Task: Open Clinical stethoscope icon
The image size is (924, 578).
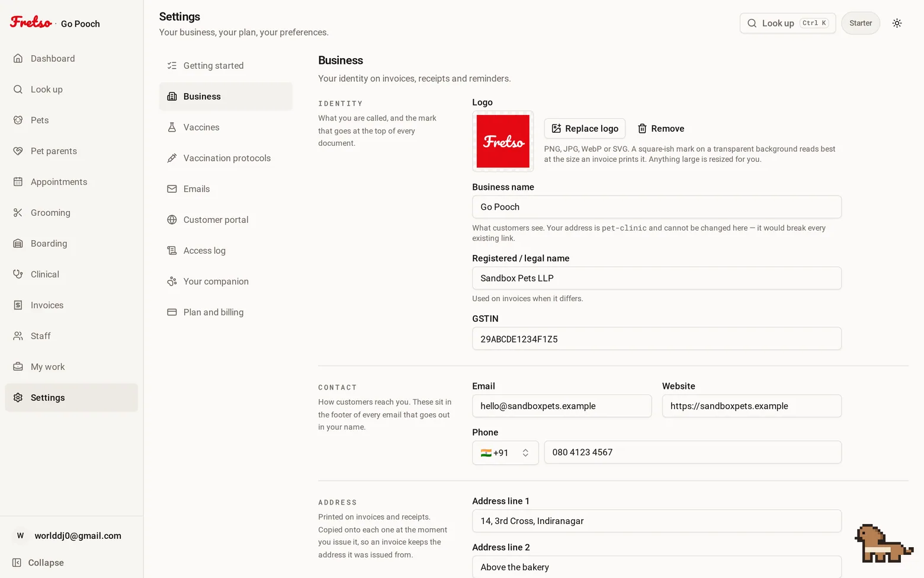Action: pyautogui.click(x=18, y=274)
